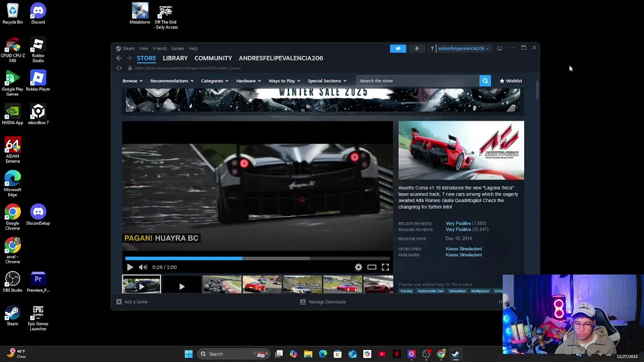This screenshot has height=362, width=644.
Task: Open the Help menu
Action: 193,49
